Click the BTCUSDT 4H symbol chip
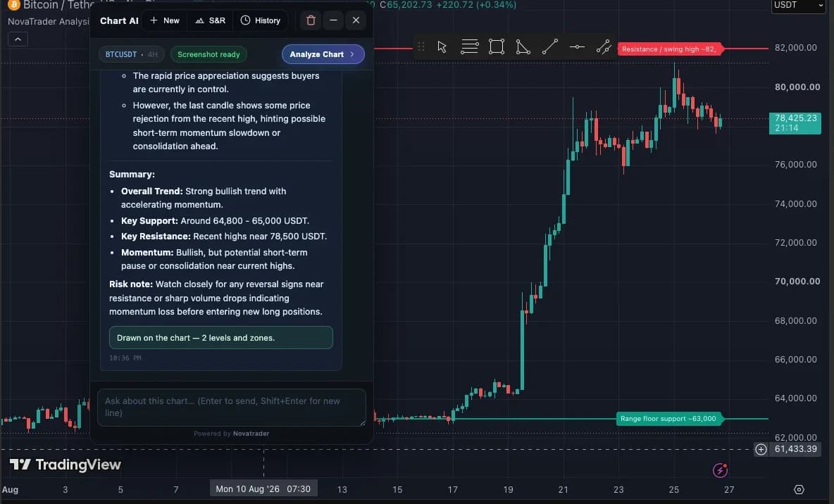This screenshot has width=834, height=504. tap(132, 54)
